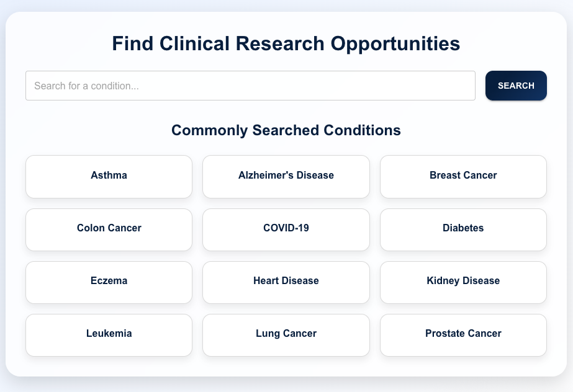The height and width of the screenshot is (392, 573).
Task: Click the 'Find Clinical Research Opportunities' heading
Action: coord(286,44)
